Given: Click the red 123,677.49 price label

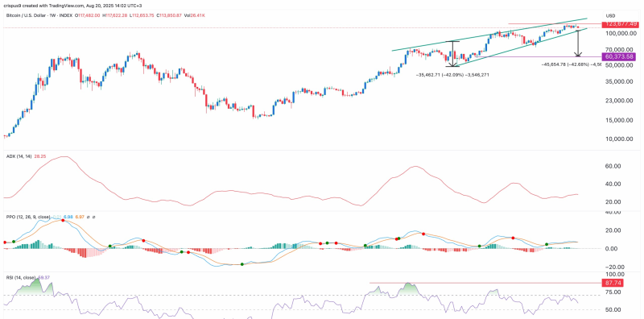Looking at the screenshot, I should [x=621, y=25].
